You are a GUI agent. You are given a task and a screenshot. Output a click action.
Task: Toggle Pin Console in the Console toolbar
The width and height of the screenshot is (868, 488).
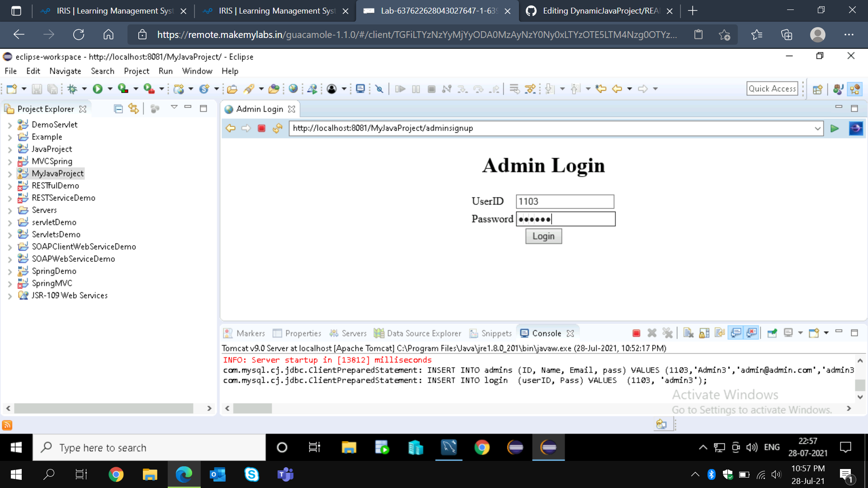[x=772, y=333]
